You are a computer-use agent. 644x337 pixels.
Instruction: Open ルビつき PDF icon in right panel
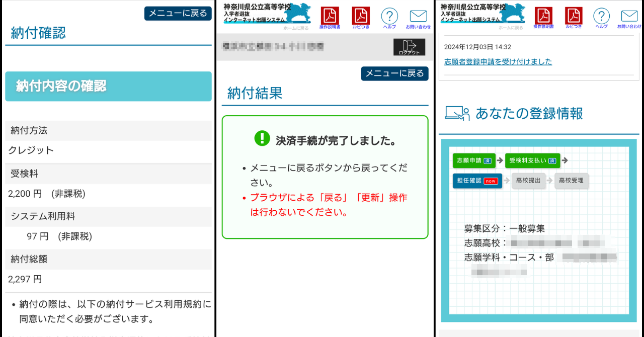point(574,18)
